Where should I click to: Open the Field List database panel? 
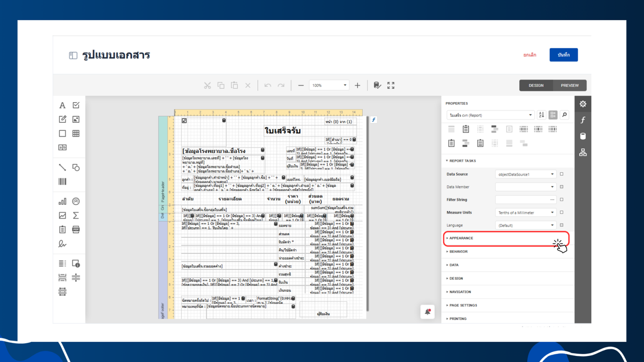click(583, 136)
